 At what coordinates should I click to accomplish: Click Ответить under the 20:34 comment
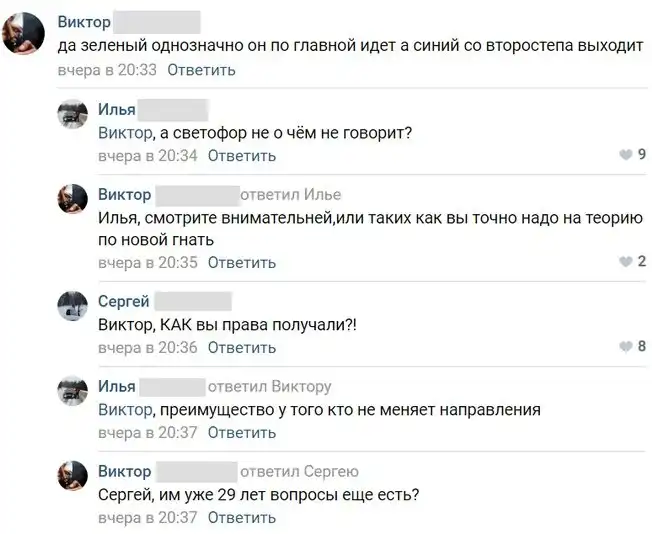[x=242, y=156]
